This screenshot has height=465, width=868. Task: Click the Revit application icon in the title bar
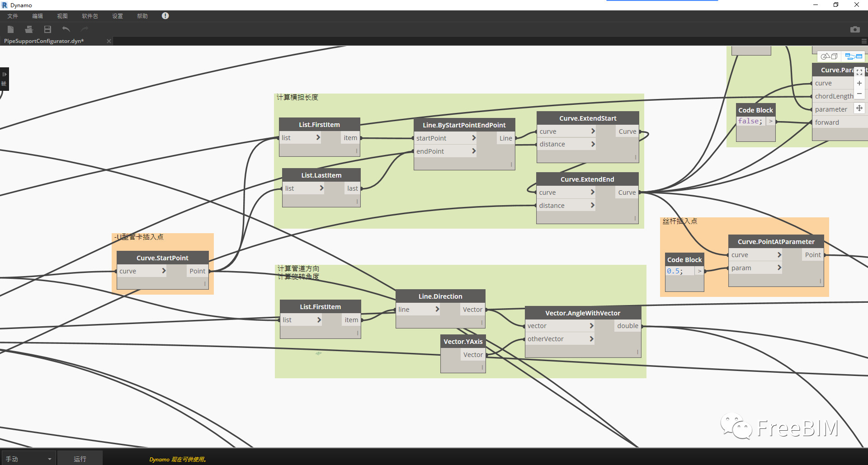coord(5,5)
